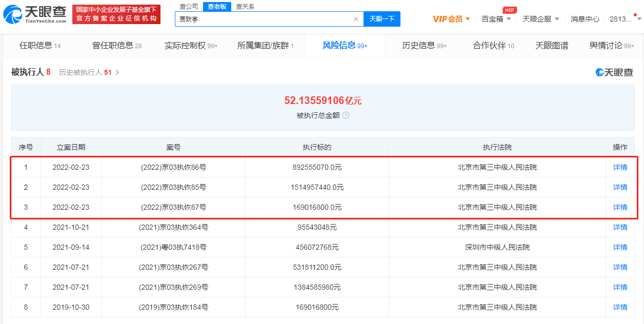
Task: Open the 天眼图谱 tab
Action: point(552,46)
